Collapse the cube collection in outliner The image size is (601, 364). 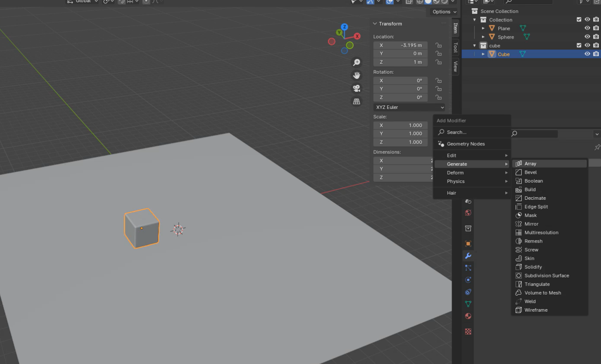[x=475, y=45]
